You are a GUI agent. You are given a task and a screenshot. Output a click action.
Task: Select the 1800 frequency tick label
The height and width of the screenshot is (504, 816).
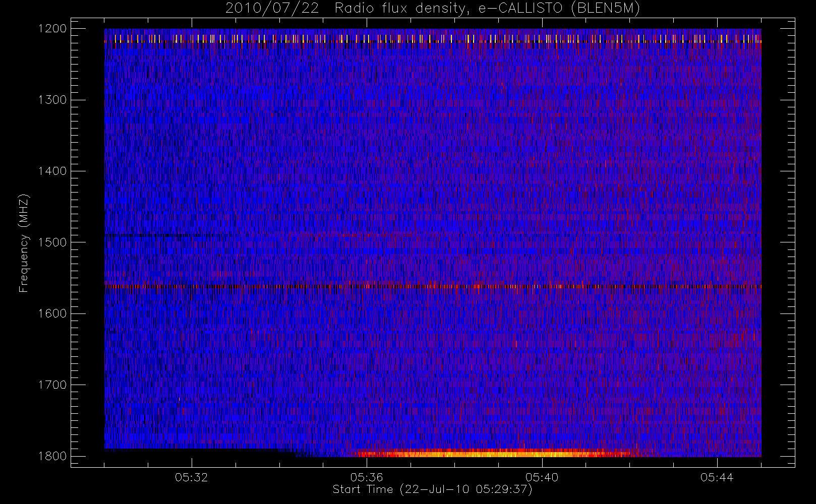click(x=52, y=456)
